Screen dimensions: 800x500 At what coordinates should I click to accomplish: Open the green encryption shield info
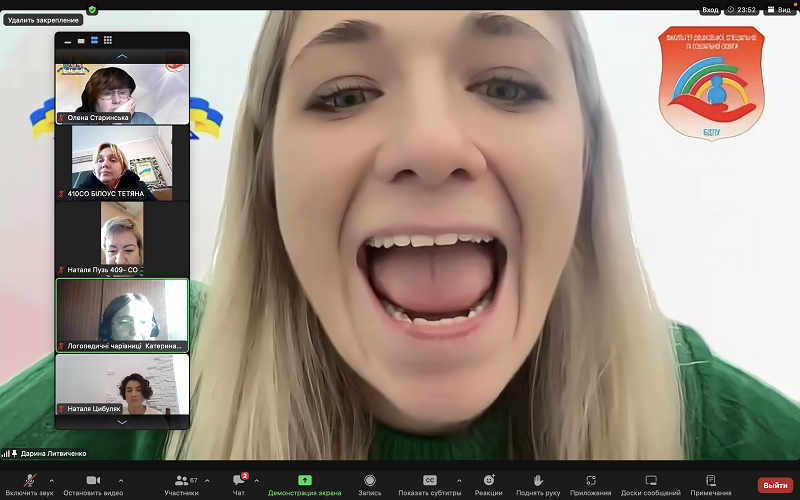coord(92,9)
